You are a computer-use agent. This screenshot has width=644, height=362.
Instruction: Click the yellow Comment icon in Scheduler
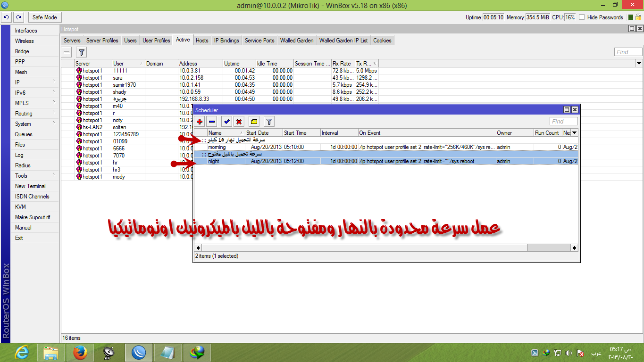coord(254,122)
